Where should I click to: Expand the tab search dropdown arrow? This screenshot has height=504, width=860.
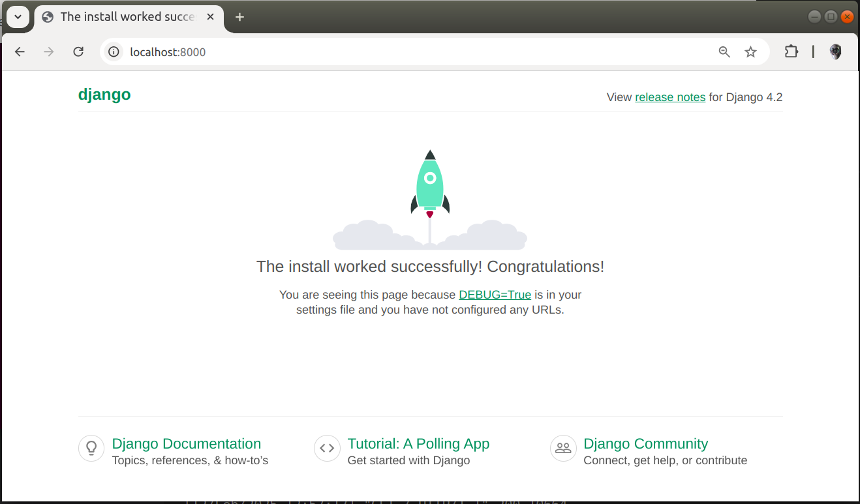coord(18,17)
